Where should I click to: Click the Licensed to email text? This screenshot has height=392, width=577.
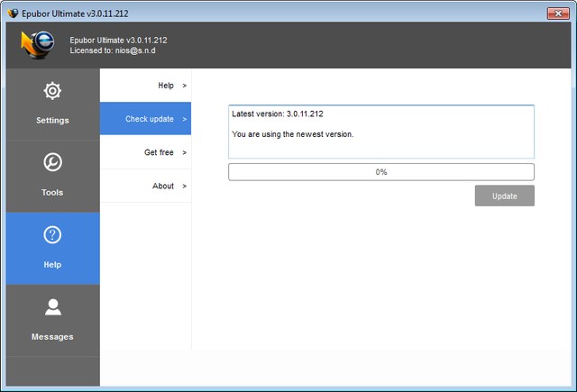click(x=117, y=50)
